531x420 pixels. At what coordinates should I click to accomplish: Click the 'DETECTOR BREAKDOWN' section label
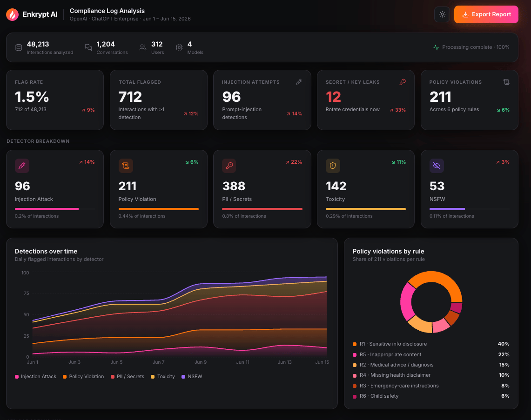click(x=38, y=141)
